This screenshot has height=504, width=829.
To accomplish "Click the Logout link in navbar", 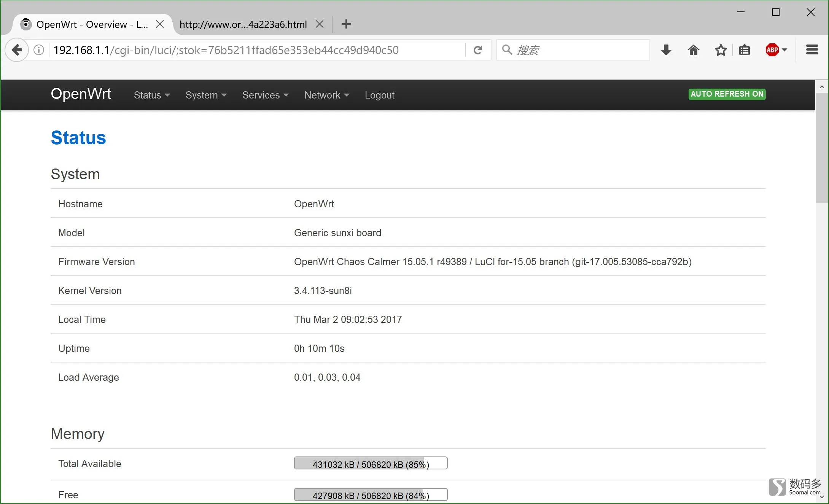I will [379, 95].
